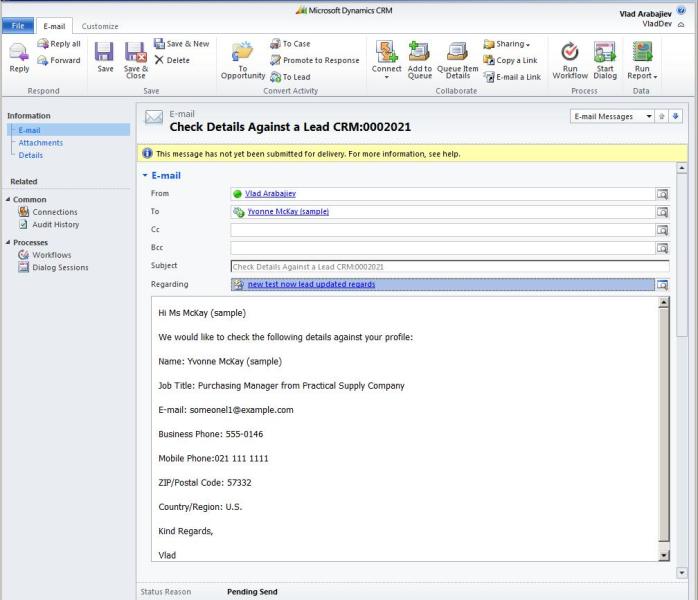Click the Delete button in ribbon
This screenshot has width=698, height=600.
point(171,60)
